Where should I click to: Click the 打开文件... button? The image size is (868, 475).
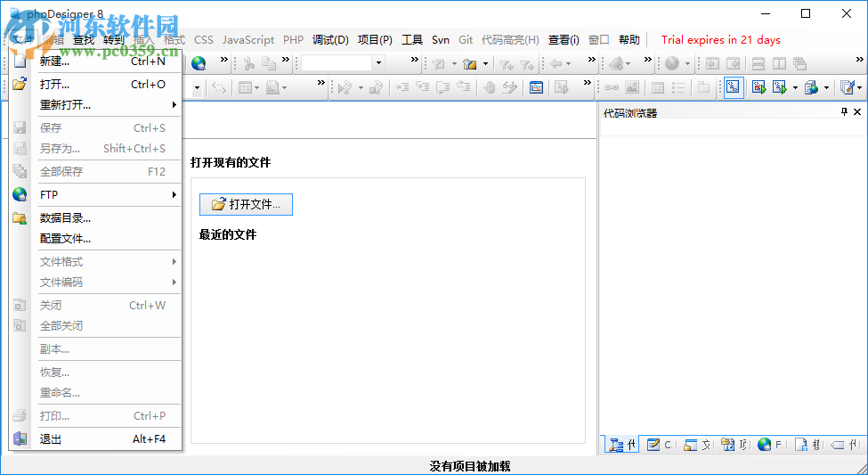pyautogui.click(x=246, y=204)
